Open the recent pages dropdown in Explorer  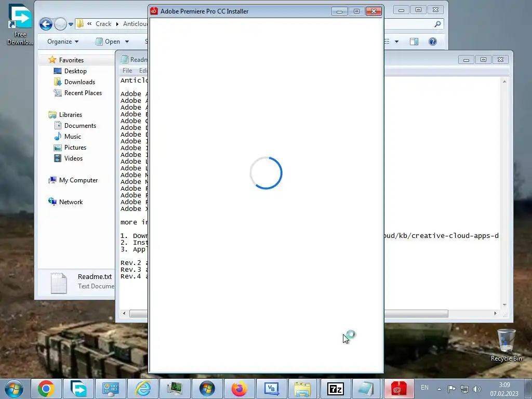[71, 24]
